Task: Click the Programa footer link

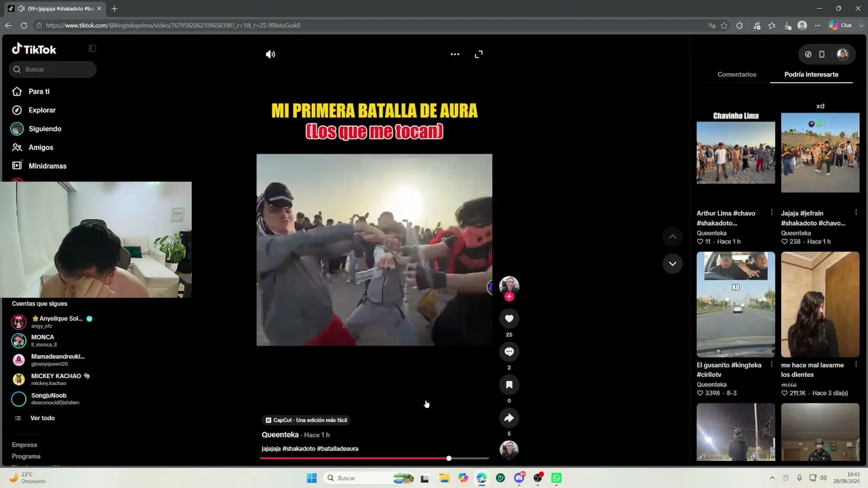Action: pyautogui.click(x=26, y=456)
